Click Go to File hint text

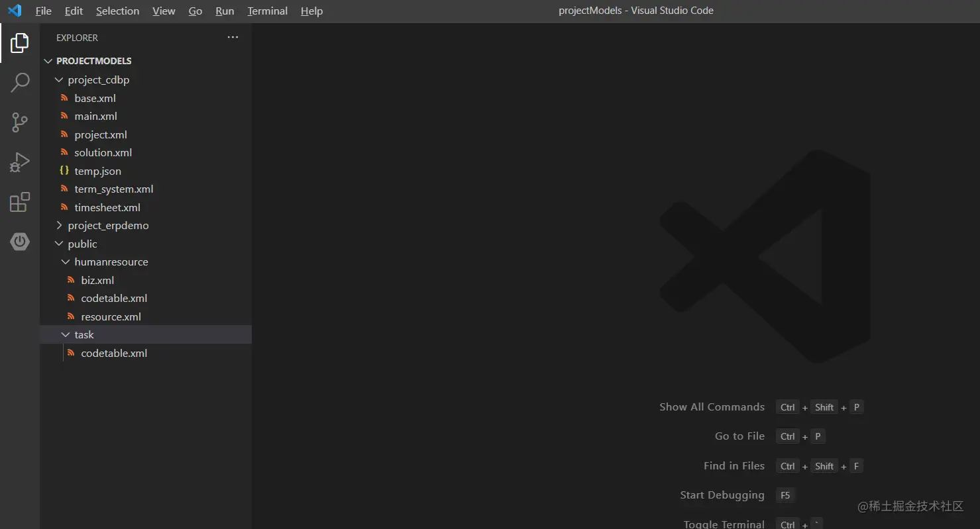739,436
